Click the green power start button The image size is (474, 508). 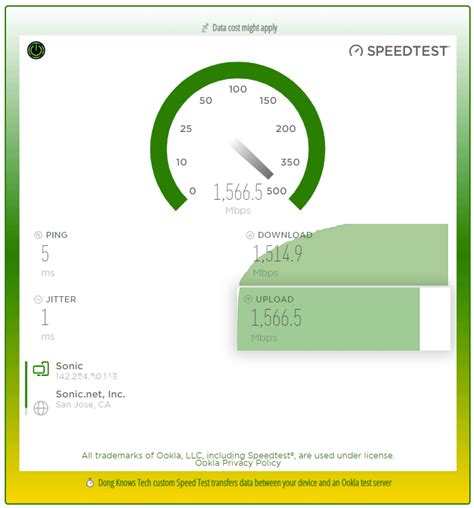pos(36,50)
